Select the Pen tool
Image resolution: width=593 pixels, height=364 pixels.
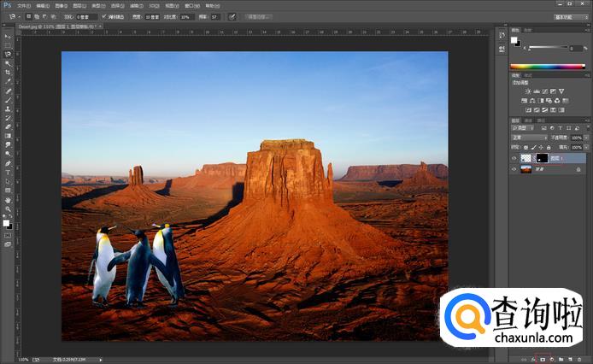(8, 163)
